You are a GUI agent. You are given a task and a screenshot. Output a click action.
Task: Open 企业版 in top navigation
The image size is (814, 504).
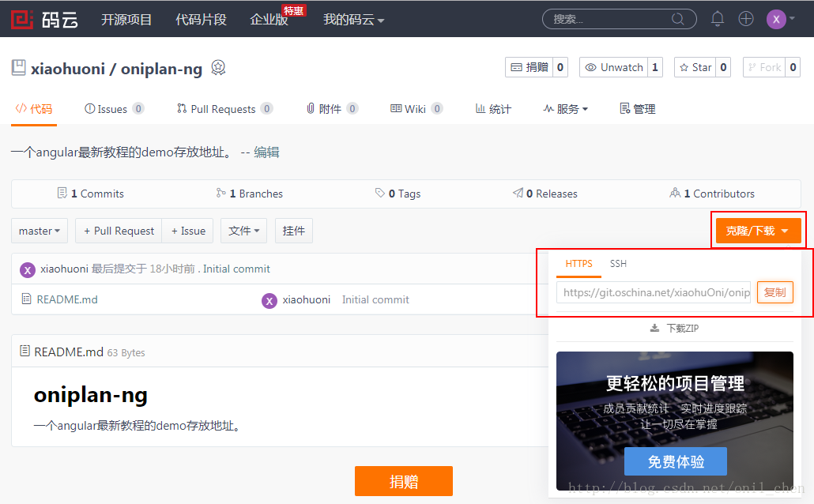(x=269, y=20)
